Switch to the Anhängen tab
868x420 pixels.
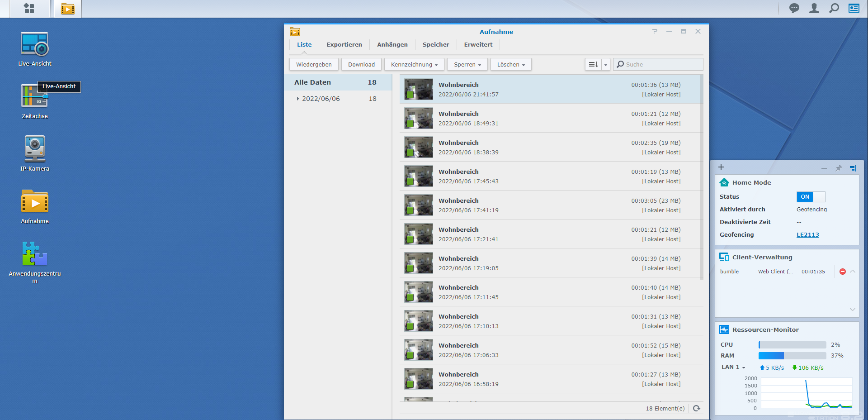[x=392, y=44]
